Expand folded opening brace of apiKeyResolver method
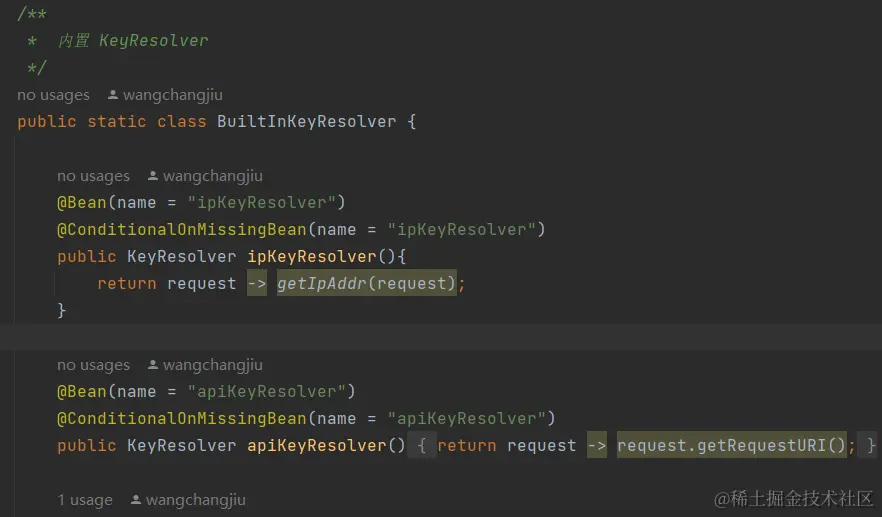882x517 pixels. tap(421, 445)
